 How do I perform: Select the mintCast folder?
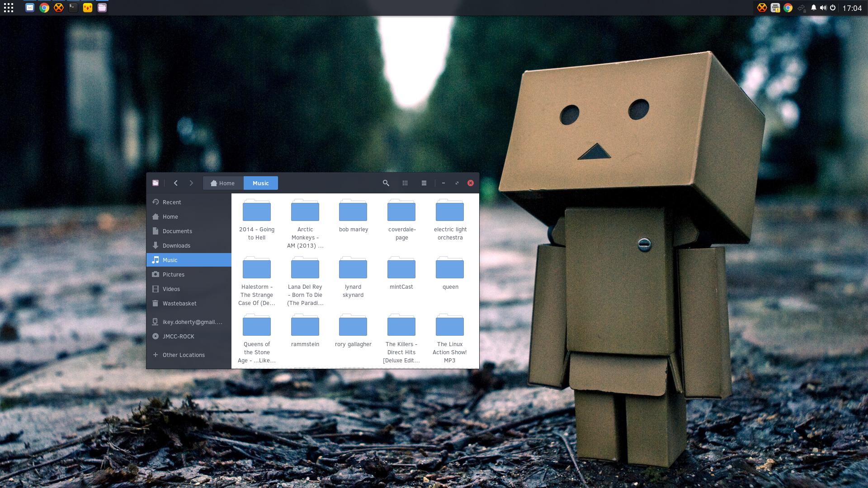[x=401, y=273]
